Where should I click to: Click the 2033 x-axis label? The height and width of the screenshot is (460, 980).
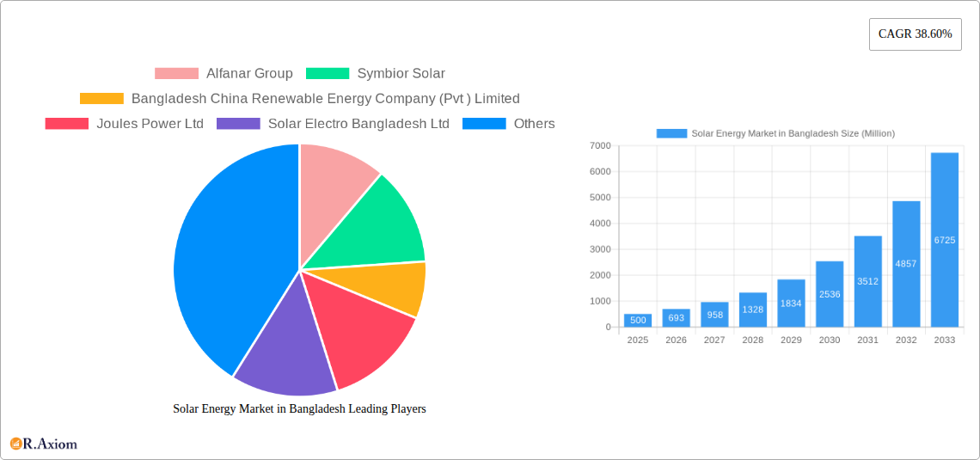tap(945, 340)
